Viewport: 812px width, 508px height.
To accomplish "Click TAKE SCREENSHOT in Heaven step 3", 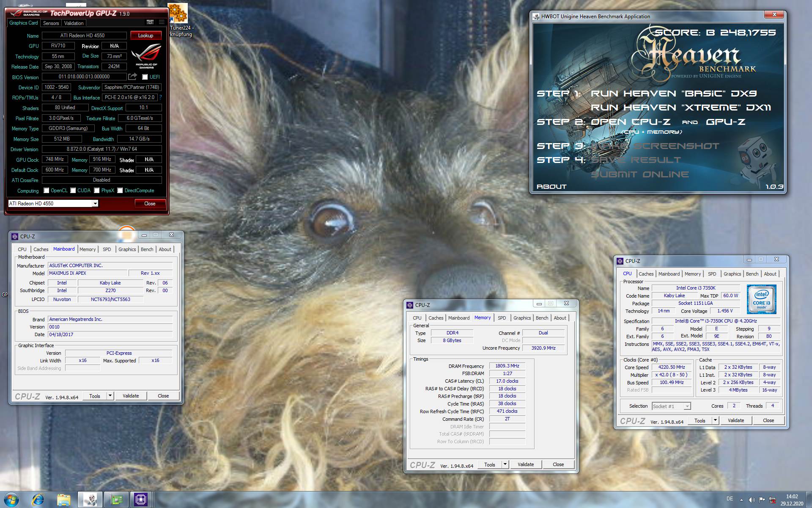I will coord(655,146).
